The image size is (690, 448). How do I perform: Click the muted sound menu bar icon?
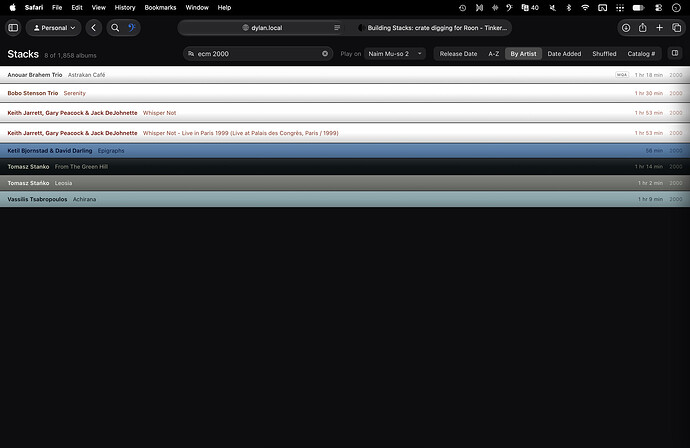coord(553,7)
